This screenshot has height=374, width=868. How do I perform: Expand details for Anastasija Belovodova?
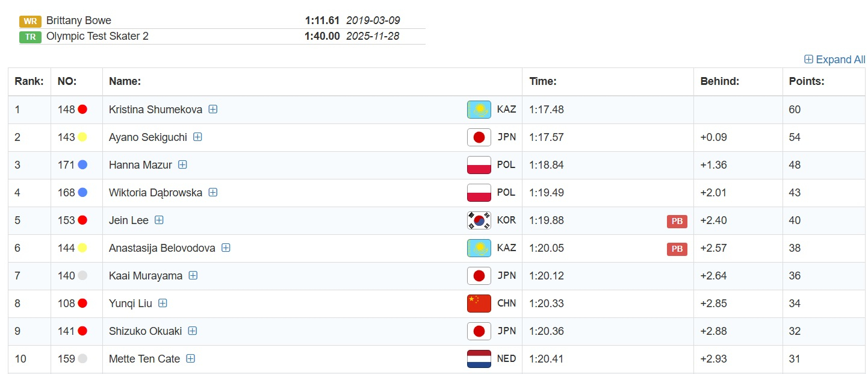click(226, 248)
